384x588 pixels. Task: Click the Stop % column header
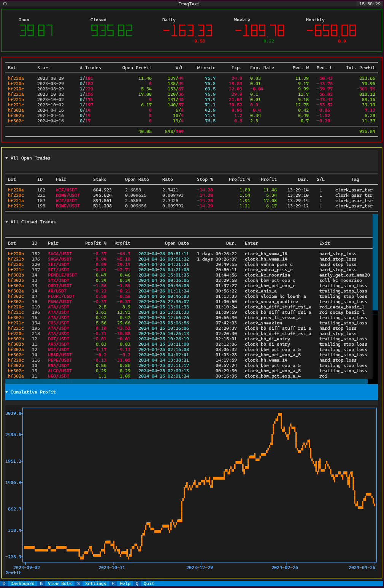pyautogui.click(x=205, y=179)
